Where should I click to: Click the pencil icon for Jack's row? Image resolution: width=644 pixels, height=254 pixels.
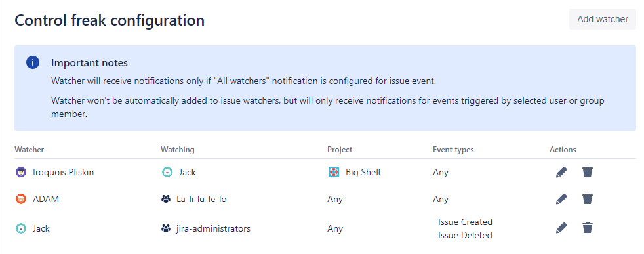click(x=561, y=228)
